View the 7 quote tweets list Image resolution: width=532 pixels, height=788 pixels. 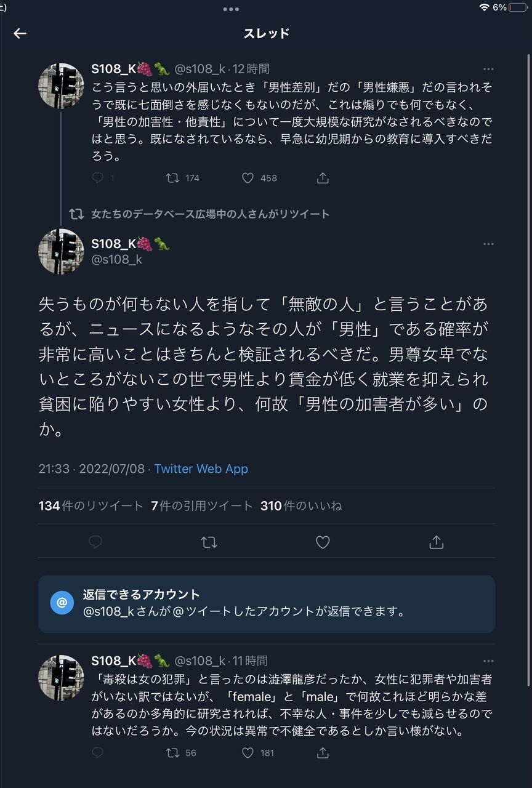click(x=202, y=506)
